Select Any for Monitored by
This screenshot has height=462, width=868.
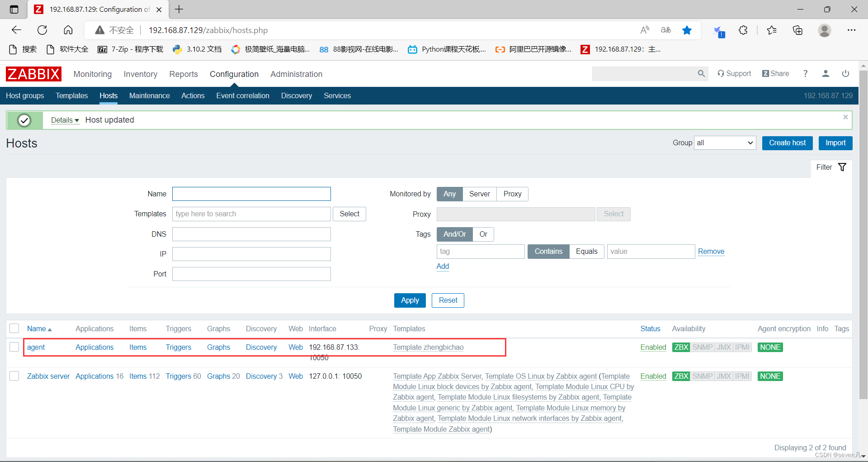[x=449, y=194]
